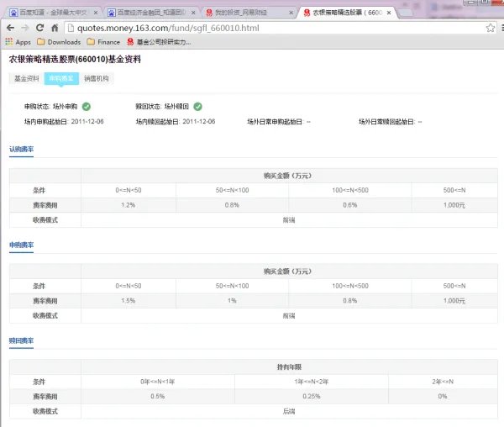Click the 0年<=N<1年 condition cell

pos(158,382)
